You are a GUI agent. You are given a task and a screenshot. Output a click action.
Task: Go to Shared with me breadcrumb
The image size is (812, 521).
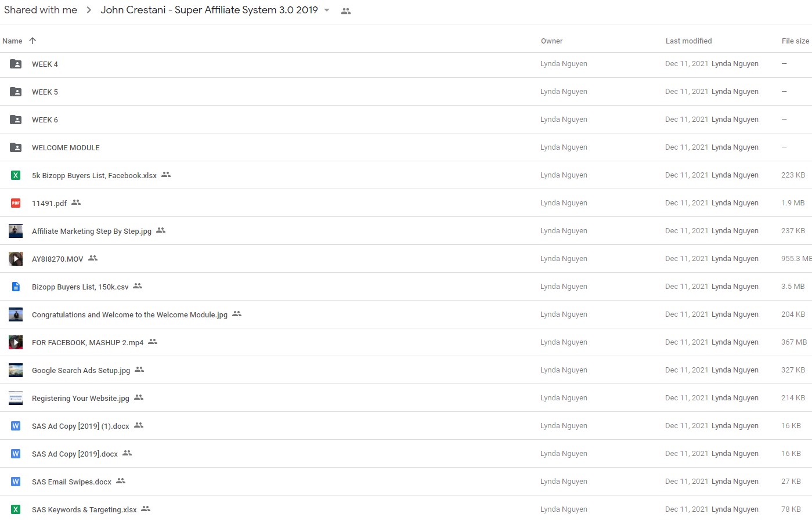(41, 10)
